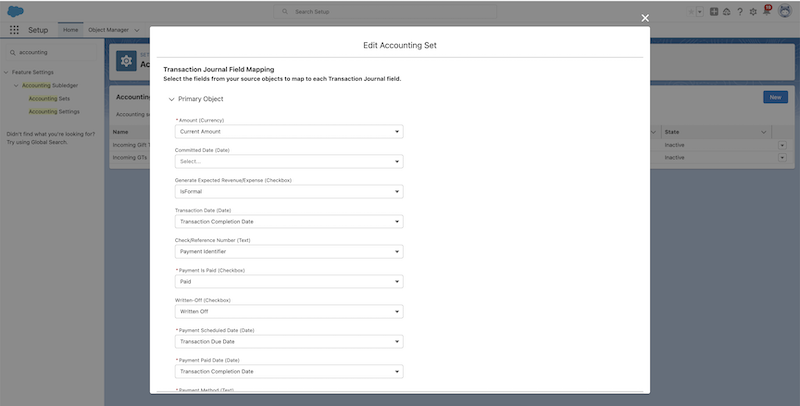
Task: Click the Name column header
Action: tap(120, 132)
